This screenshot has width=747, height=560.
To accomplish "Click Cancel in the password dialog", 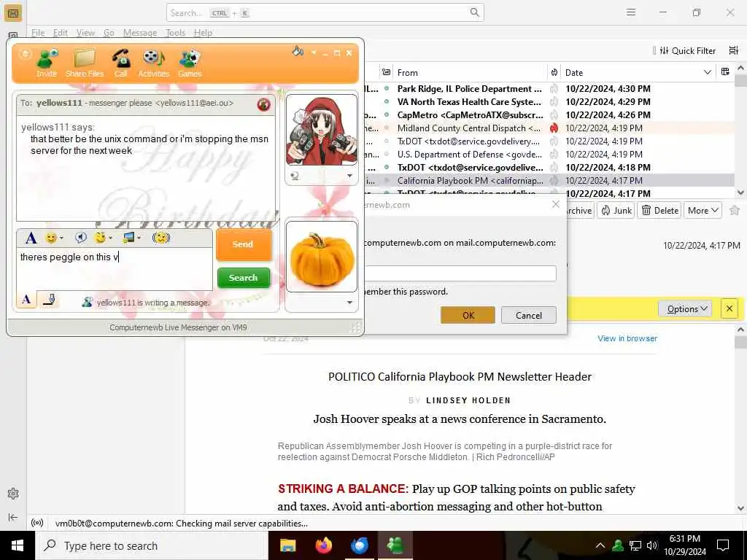I will [x=528, y=315].
